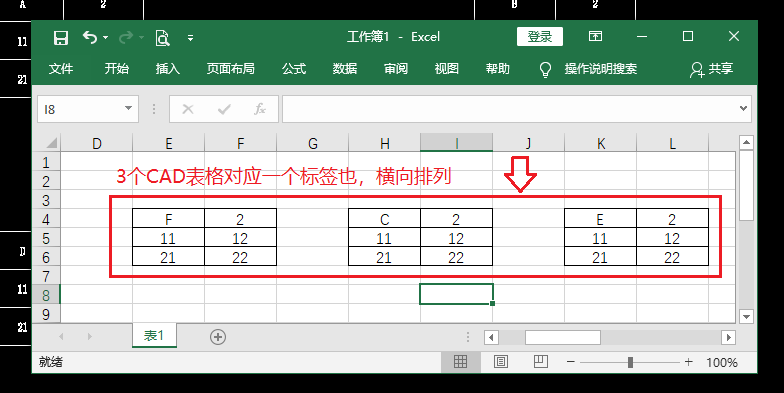Open the 视图 tab
This screenshot has width=784, height=393.
(x=446, y=68)
